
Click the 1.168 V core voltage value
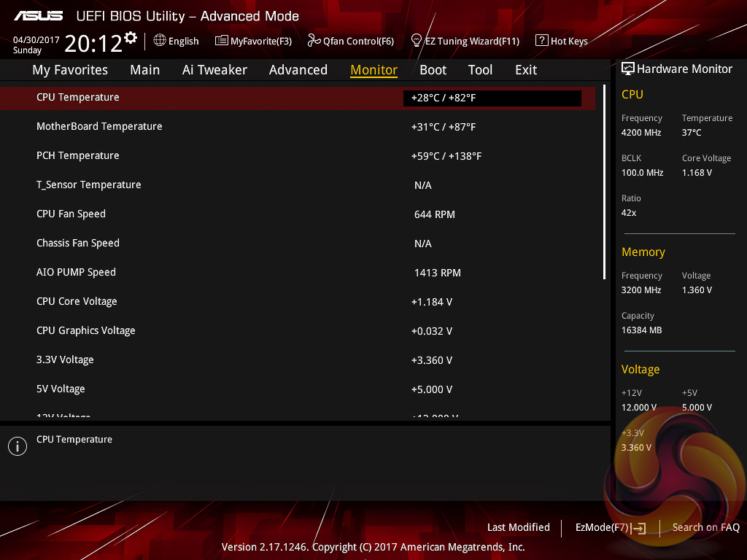[697, 173]
